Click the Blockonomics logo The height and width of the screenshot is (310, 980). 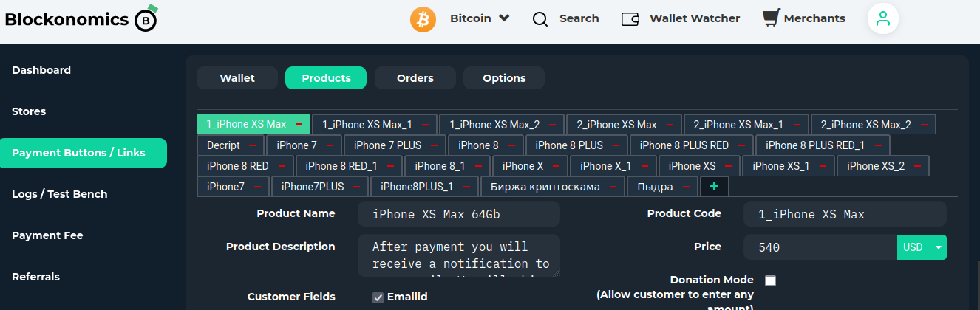(x=80, y=20)
